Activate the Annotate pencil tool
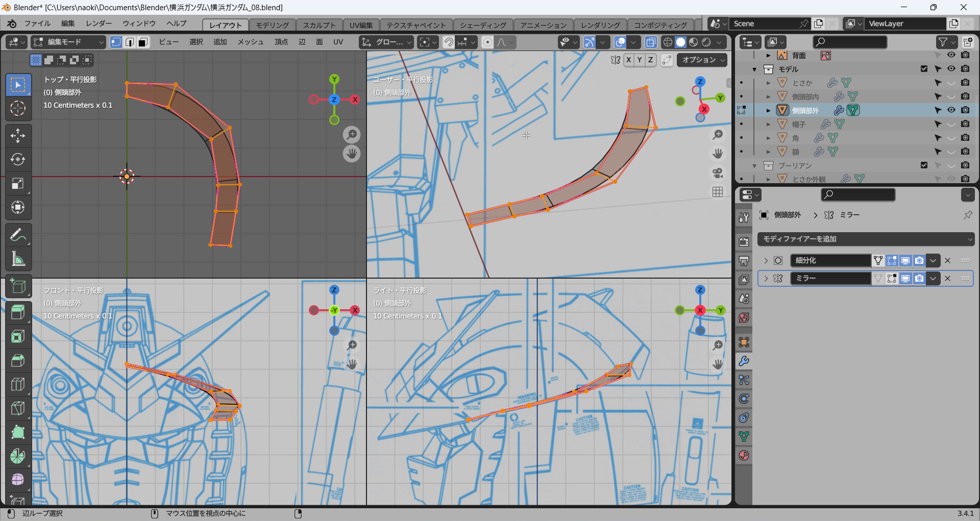Image resolution: width=980 pixels, height=521 pixels. tap(18, 235)
